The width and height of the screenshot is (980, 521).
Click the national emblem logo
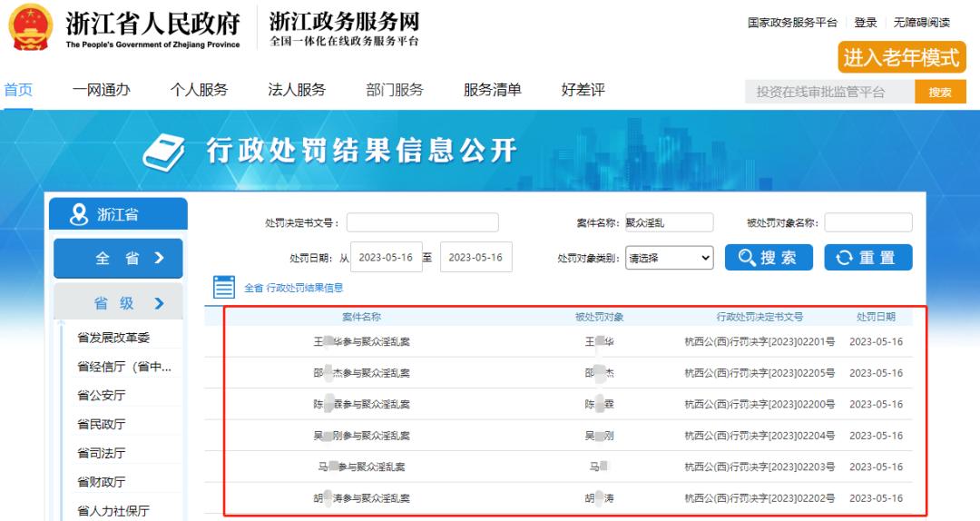[x=31, y=27]
